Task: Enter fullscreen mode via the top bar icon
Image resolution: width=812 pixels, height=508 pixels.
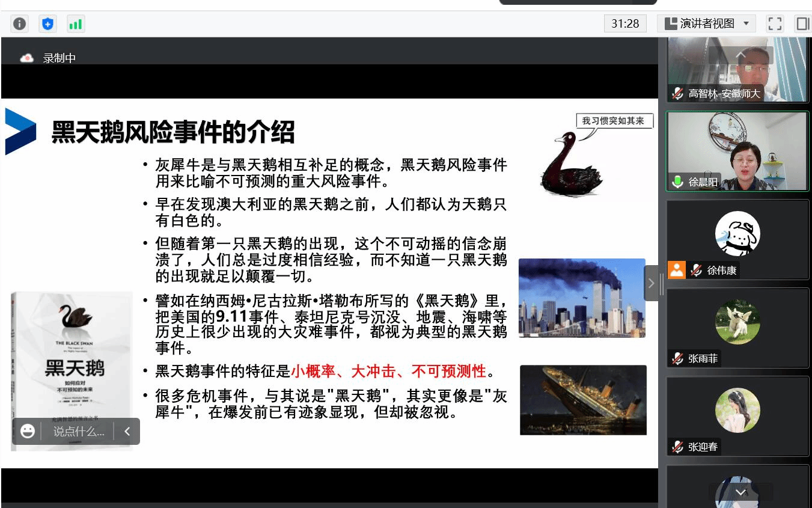Action: coord(775,23)
